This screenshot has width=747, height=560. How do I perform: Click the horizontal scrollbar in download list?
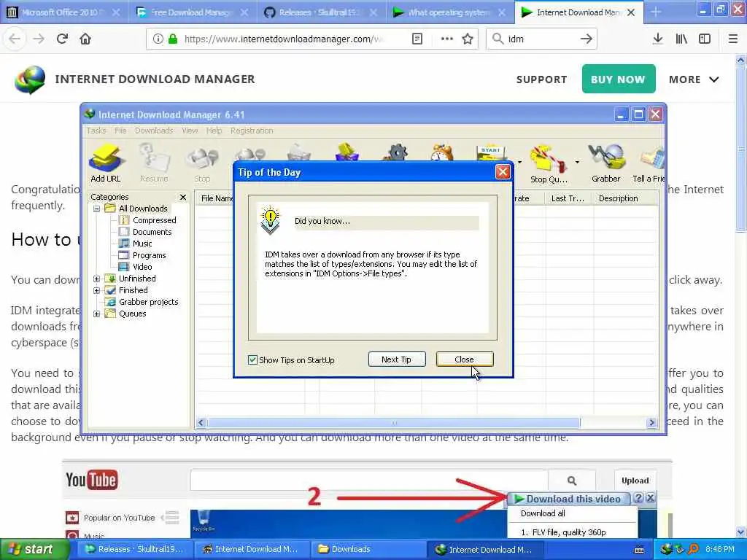[x=393, y=422]
